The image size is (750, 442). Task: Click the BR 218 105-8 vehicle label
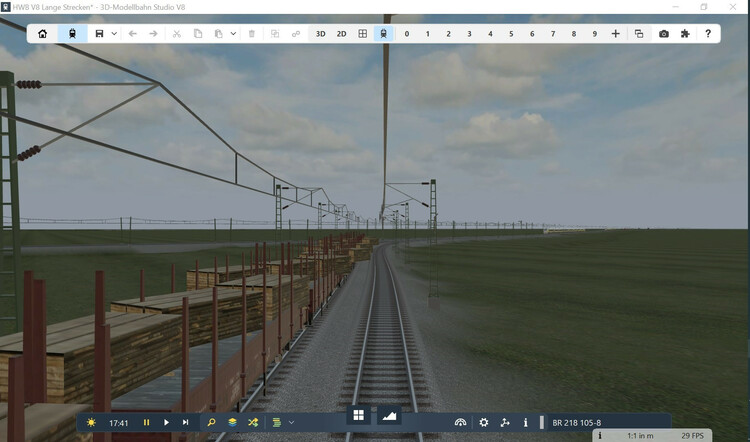click(x=576, y=423)
